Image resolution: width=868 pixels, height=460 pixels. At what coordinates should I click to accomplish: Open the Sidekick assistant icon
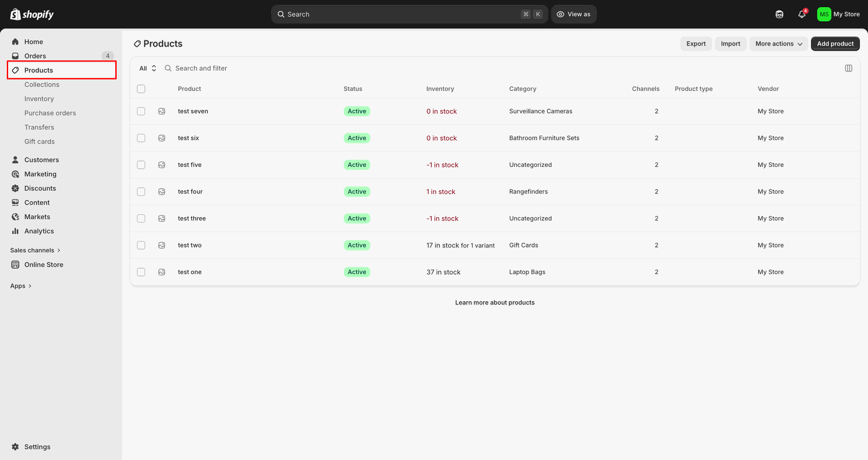coord(779,14)
